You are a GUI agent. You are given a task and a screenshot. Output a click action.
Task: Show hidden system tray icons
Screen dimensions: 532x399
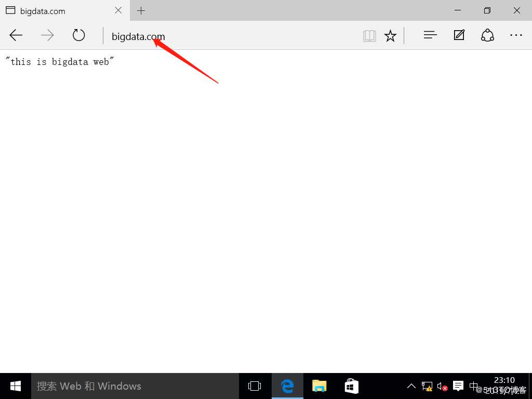(411, 386)
